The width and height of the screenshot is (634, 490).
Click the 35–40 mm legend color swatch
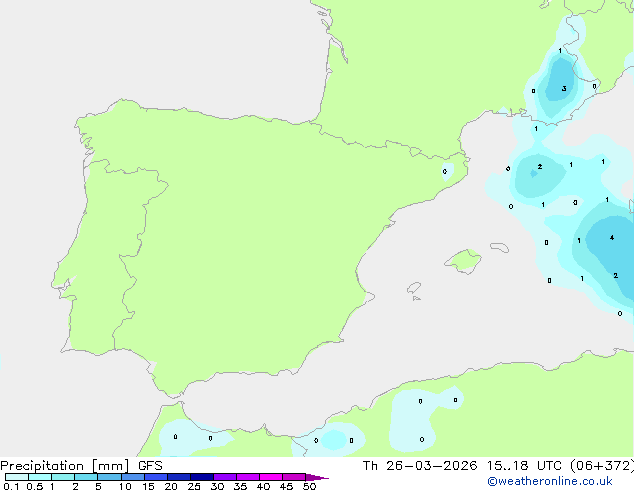tap(248, 477)
